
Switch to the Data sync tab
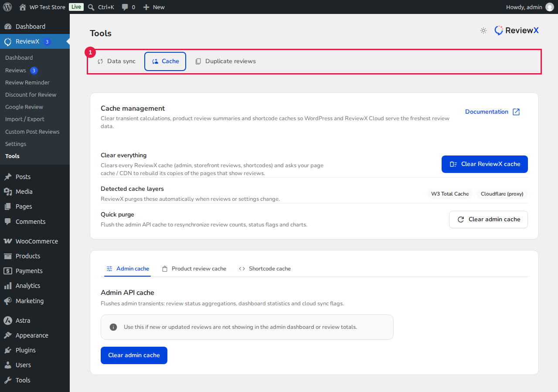[x=116, y=61]
